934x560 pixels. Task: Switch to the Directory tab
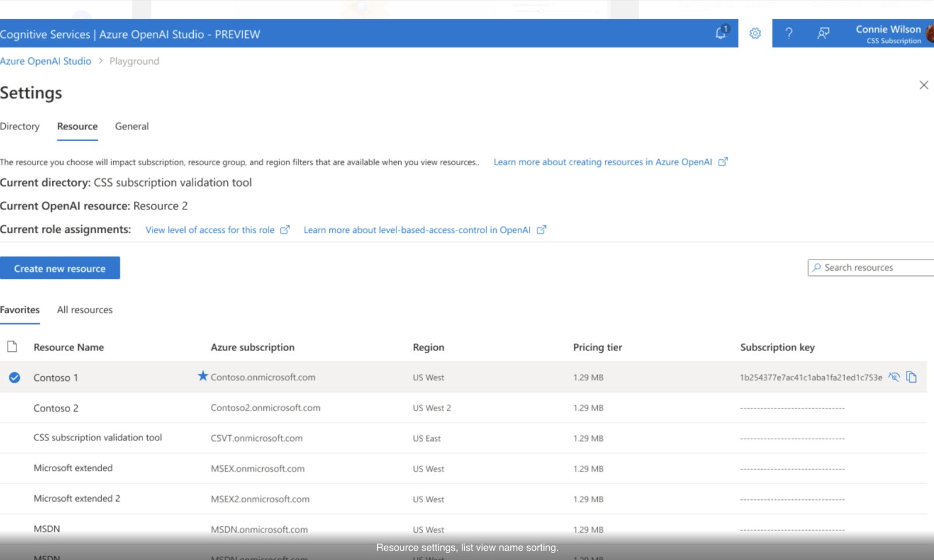click(20, 127)
